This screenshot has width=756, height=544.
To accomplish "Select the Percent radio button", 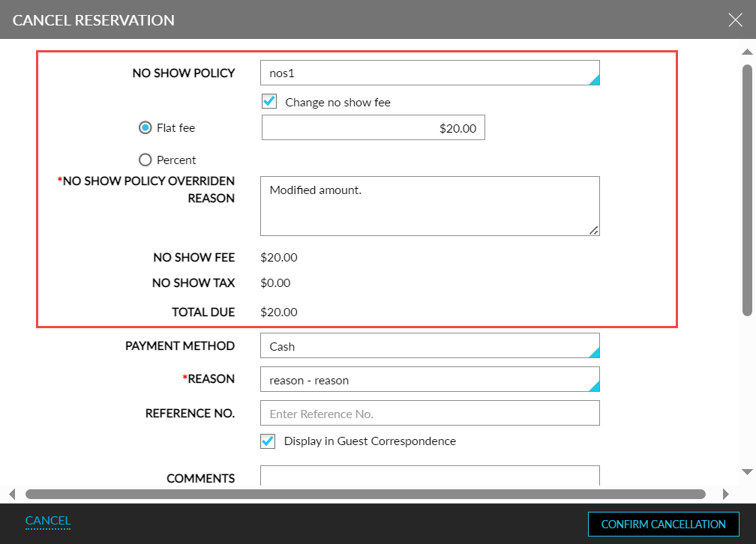I will point(145,159).
